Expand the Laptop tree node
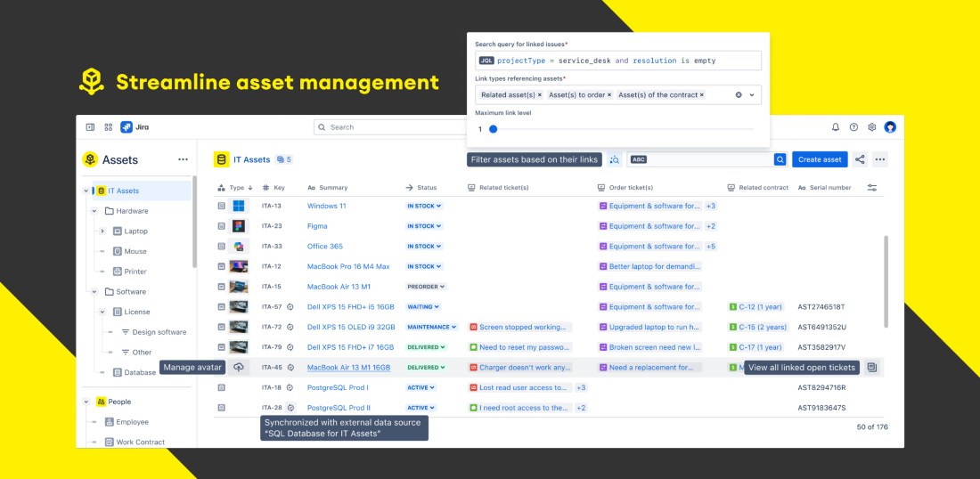This screenshot has width=980, height=479. (102, 231)
